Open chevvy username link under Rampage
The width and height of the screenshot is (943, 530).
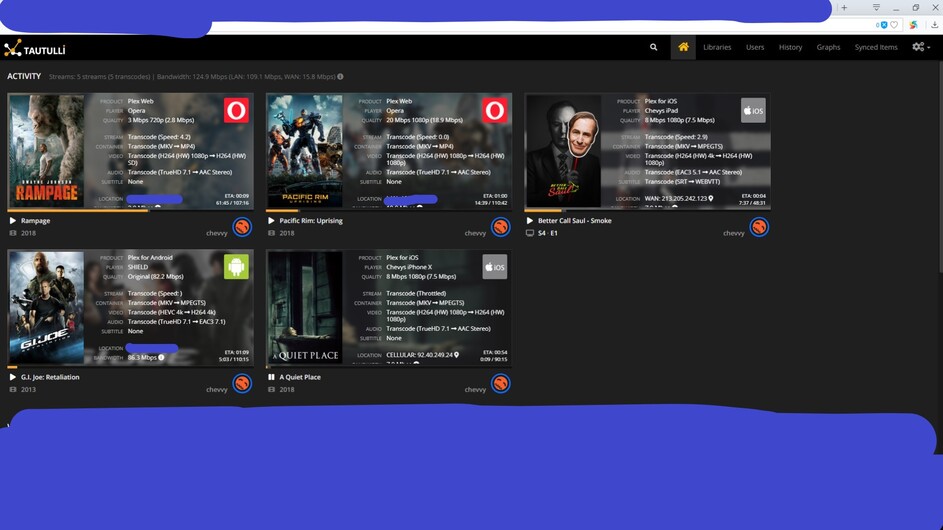217,233
